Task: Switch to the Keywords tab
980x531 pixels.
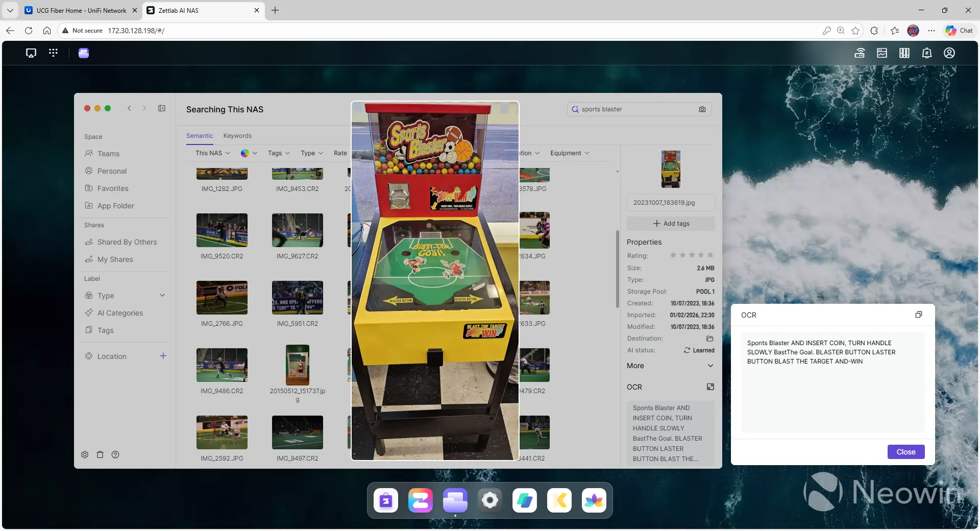Action: click(237, 136)
